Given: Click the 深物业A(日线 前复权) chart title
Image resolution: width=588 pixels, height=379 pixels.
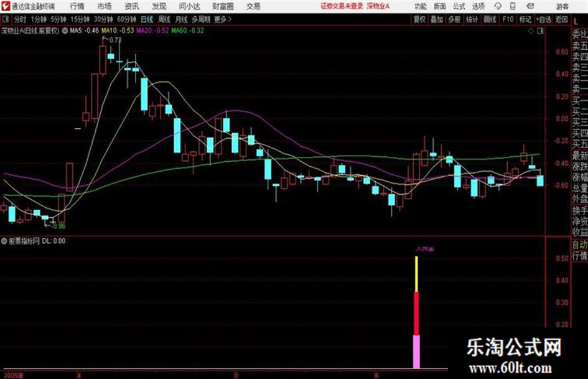Looking at the screenshot, I should [30, 30].
